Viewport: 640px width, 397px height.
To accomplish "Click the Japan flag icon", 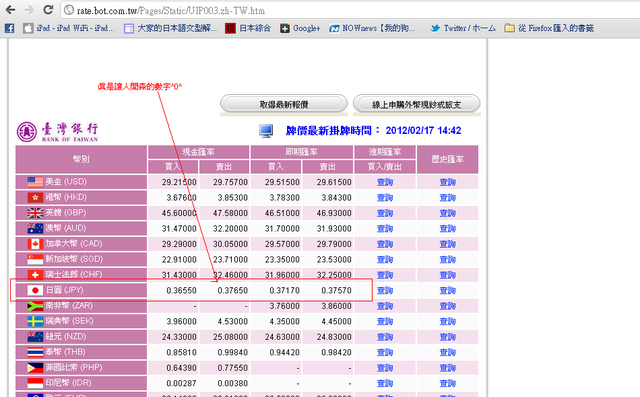I will point(35,290).
